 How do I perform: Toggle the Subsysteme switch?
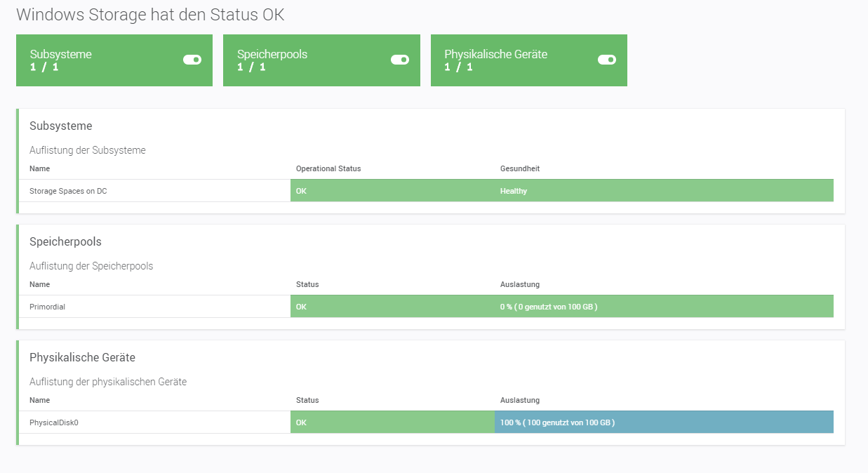(192, 60)
